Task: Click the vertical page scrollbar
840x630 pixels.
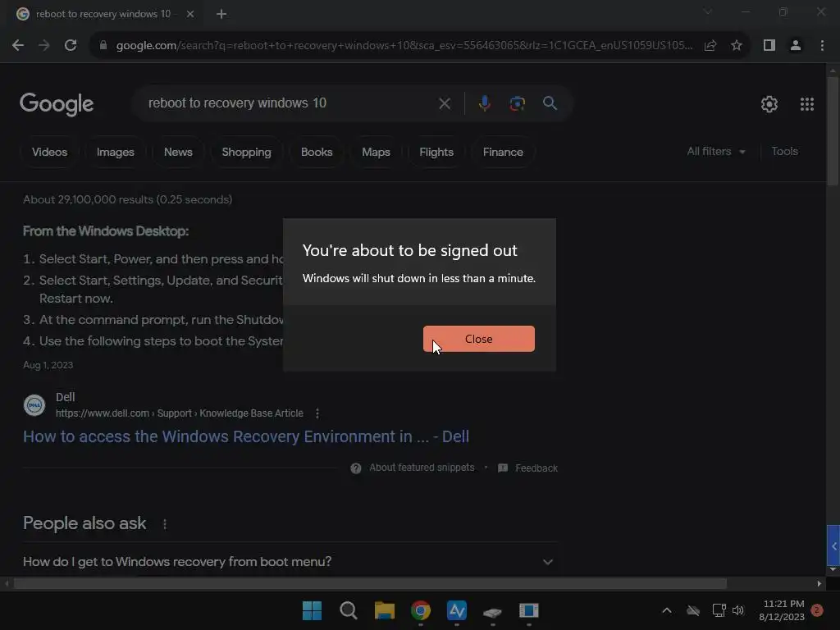Action: [833, 131]
